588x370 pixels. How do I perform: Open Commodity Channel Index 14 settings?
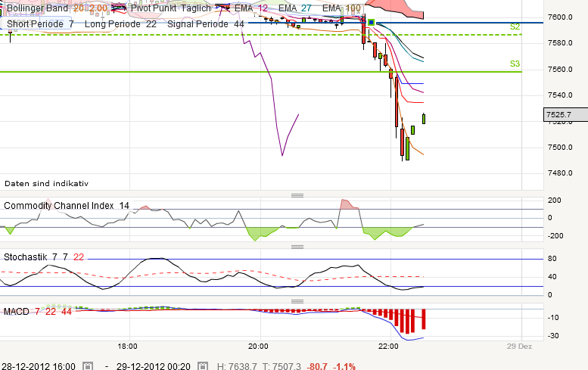67,206
